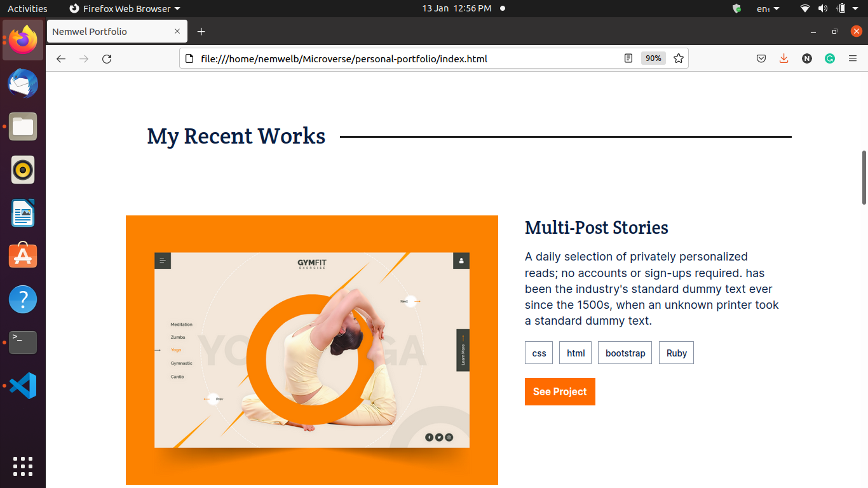This screenshot has width=868, height=488.
Task: Open Ubuntu Software from the dock
Action: click(23, 256)
